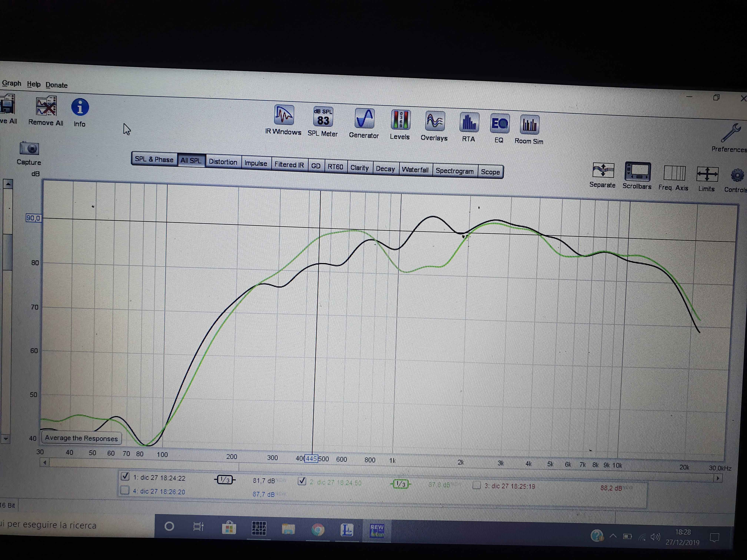Toggle measurement 1 dic 27 18:24:22 checkbox
747x560 pixels.
click(x=125, y=476)
